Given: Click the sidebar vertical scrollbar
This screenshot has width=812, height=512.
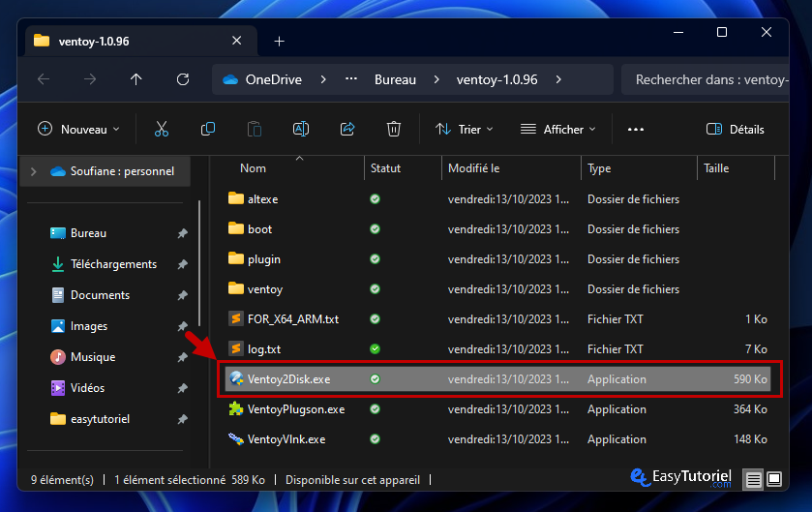Looking at the screenshot, I should (x=199, y=263).
